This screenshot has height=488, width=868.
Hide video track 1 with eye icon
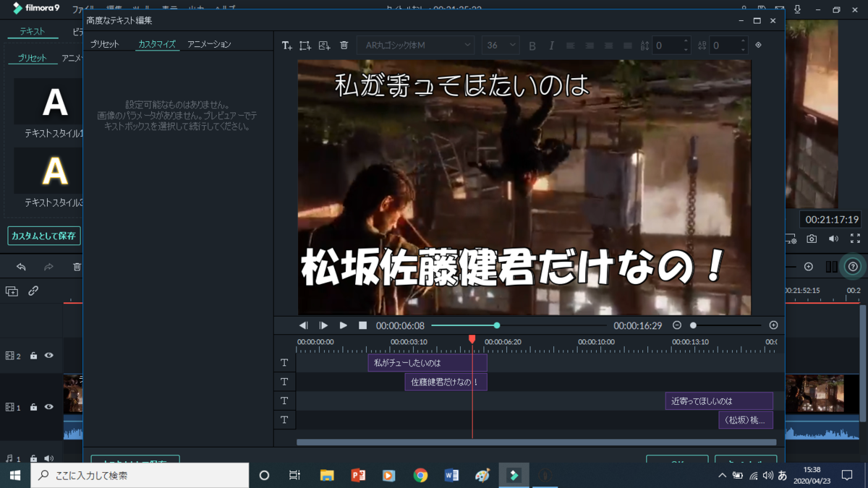click(49, 407)
